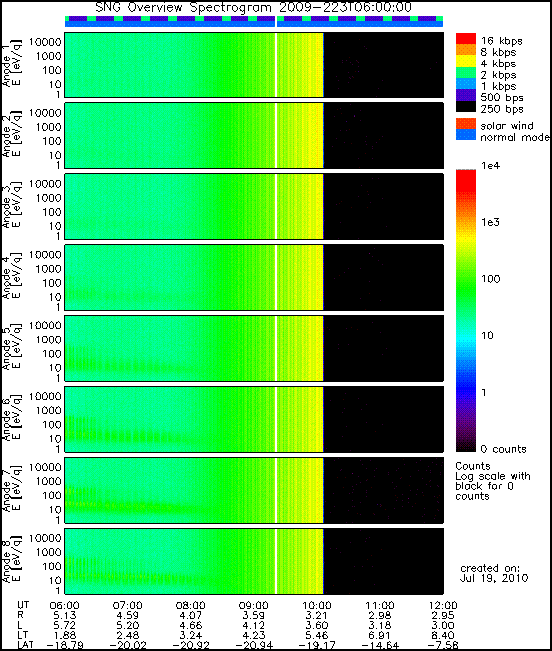Click the Anode 3 spectrogram panel
Viewport: 552px width, 651px height.
coord(254,206)
